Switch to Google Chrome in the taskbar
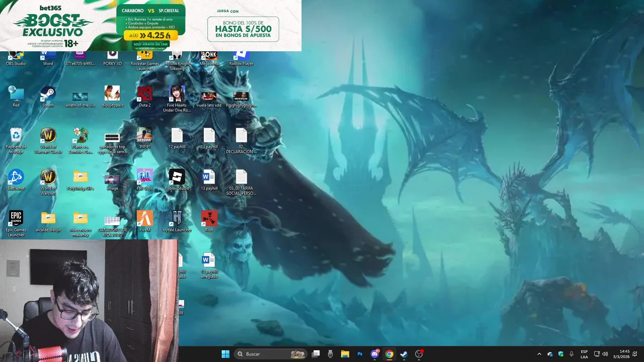Screen dimensions: 644x362 [x=389, y=354]
